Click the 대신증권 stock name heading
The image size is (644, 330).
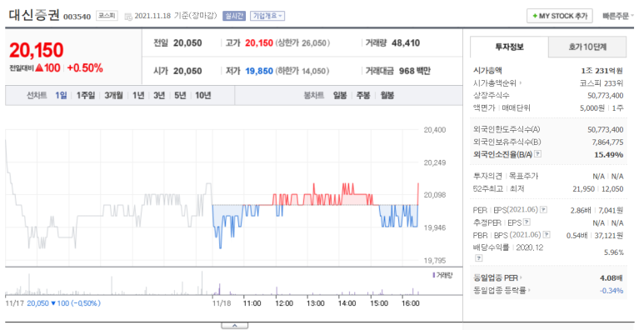[x=34, y=15]
